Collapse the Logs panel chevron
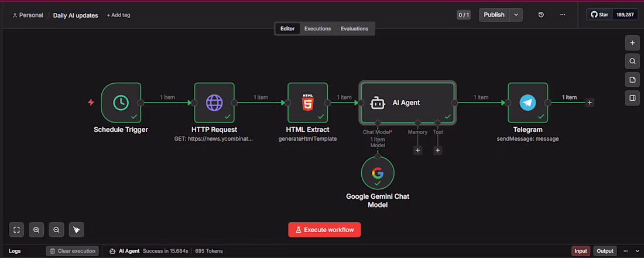644x258 pixels. click(x=638, y=250)
